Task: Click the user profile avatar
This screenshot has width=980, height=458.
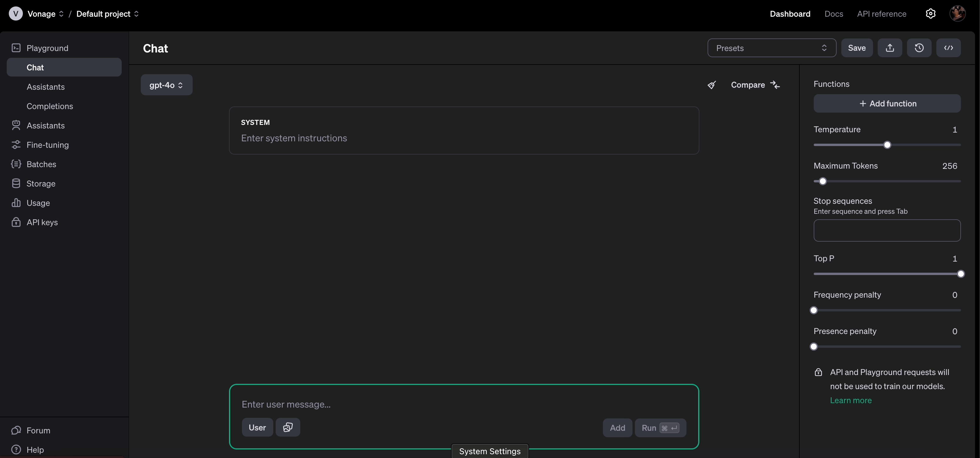Action: click(957, 14)
